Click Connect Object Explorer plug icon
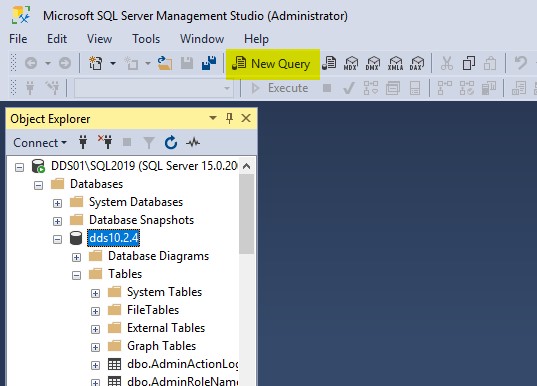This screenshot has width=537, height=386. (x=83, y=142)
